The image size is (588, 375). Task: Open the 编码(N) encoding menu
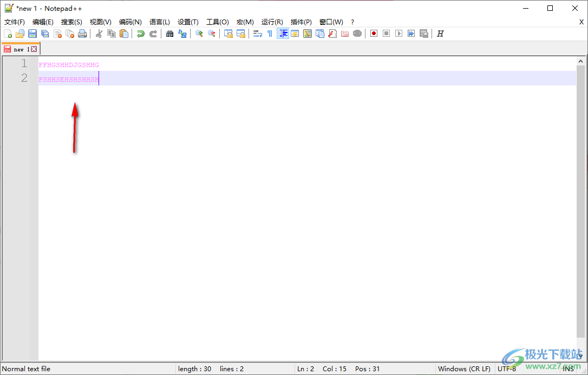tap(130, 22)
